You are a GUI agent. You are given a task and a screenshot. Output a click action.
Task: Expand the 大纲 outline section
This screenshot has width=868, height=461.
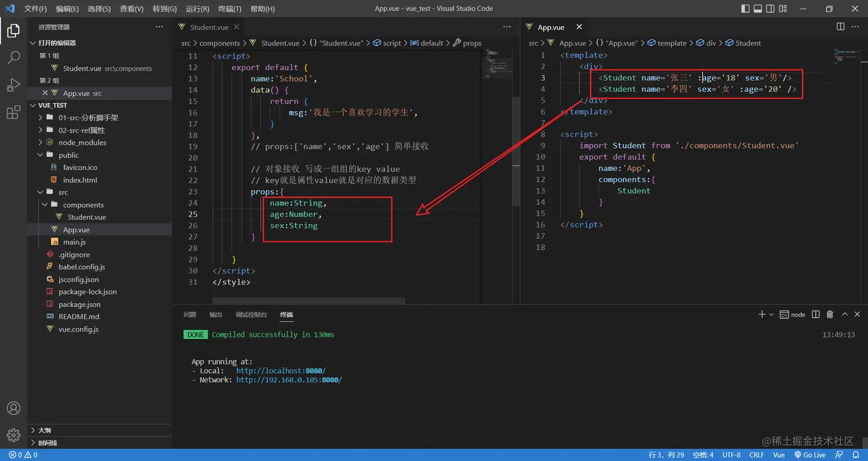(x=100, y=430)
